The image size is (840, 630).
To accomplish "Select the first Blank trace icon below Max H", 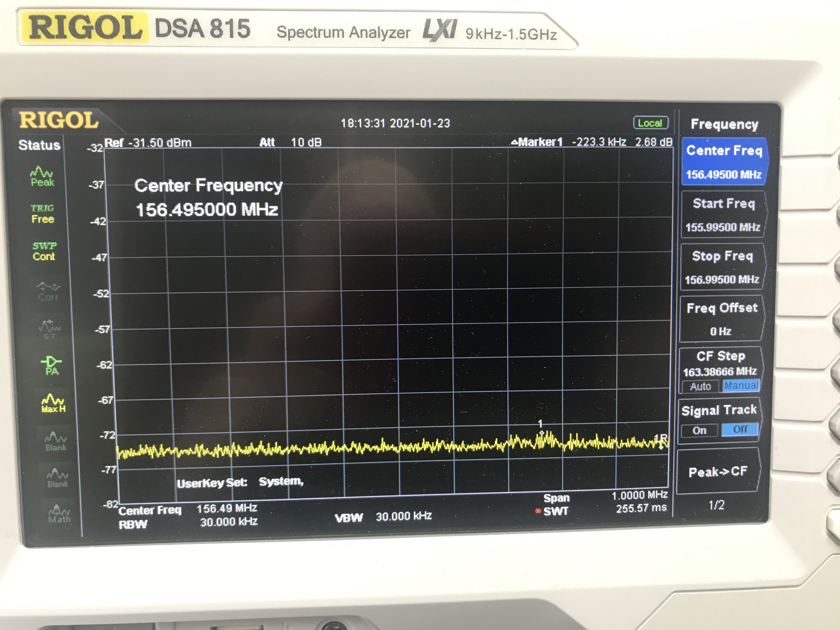I will 56,441.
